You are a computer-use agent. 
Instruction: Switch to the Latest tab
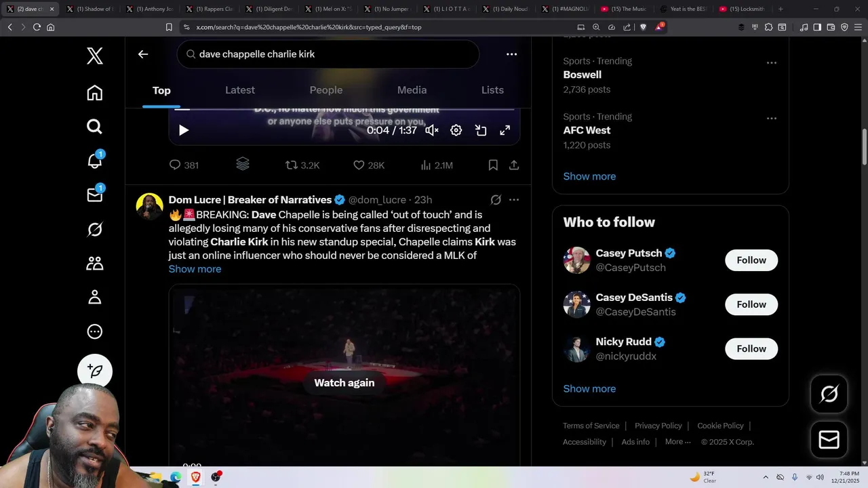[x=240, y=90]
